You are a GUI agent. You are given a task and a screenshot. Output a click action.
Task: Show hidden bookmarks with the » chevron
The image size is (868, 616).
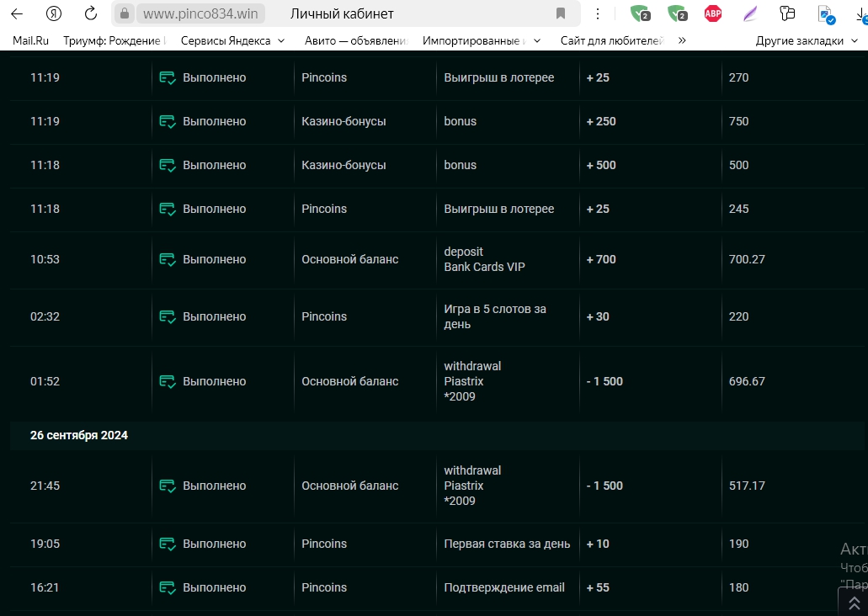click(682, 40)
